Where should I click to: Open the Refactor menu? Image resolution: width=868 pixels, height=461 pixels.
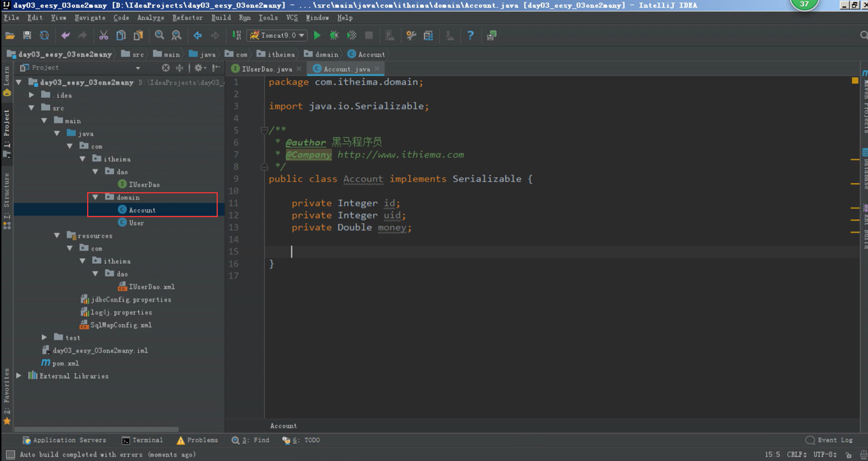click(x=187, y=18)
